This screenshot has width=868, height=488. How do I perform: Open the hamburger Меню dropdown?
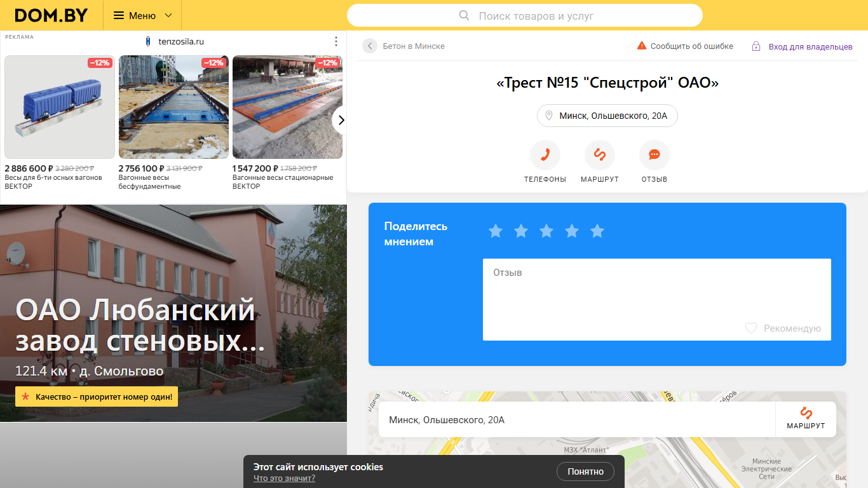(142, 15)
